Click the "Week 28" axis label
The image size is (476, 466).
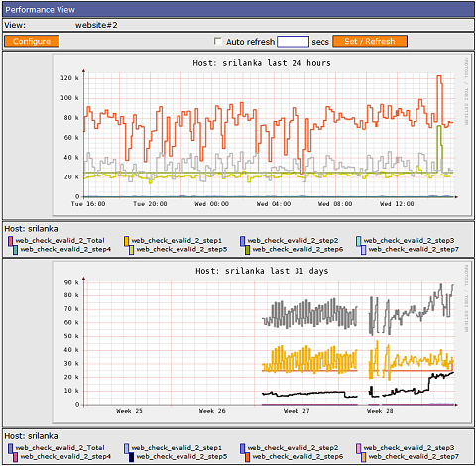click(x=380, y=411)
